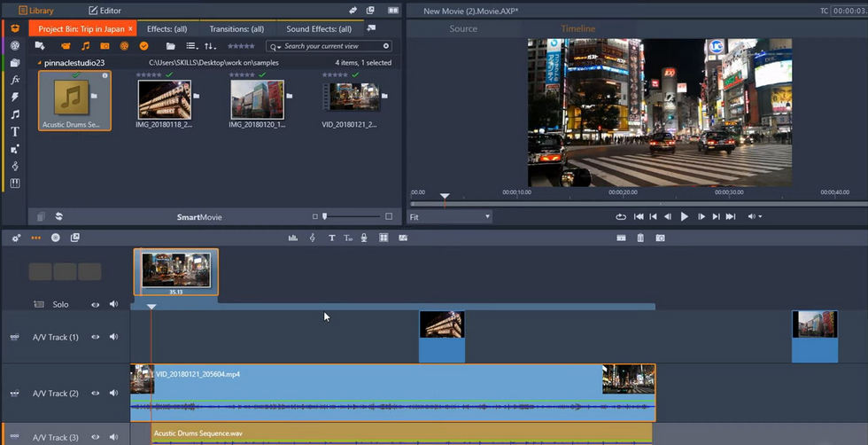Click the add-folder import icon in library toolbar

click(39, 46)
